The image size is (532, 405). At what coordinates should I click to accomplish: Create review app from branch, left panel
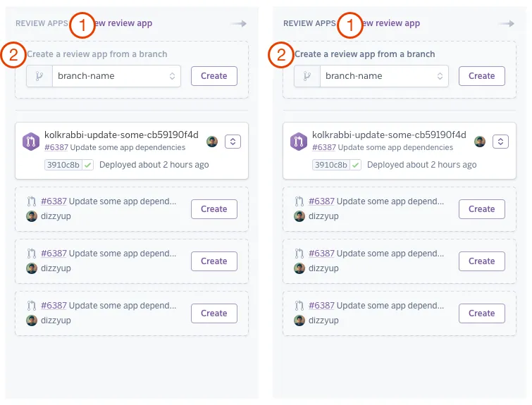[214, 76]
